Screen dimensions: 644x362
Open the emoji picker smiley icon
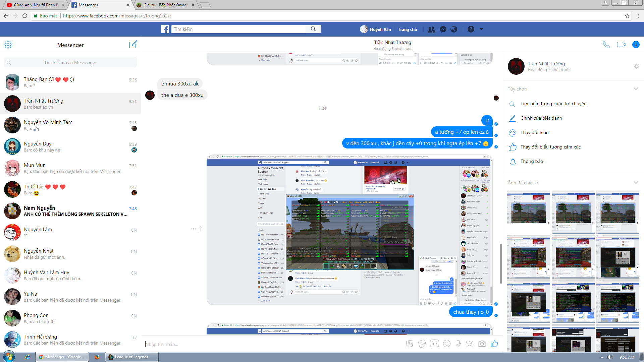[446, 344]
